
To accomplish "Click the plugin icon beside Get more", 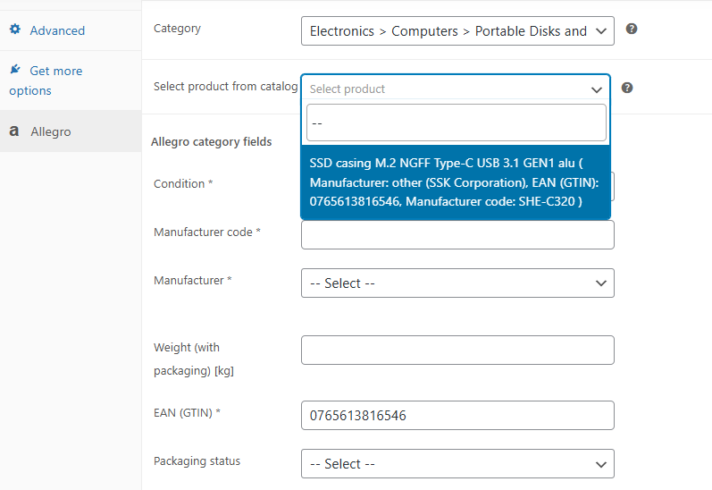I will pyautogui.click(x=15, y=69).
